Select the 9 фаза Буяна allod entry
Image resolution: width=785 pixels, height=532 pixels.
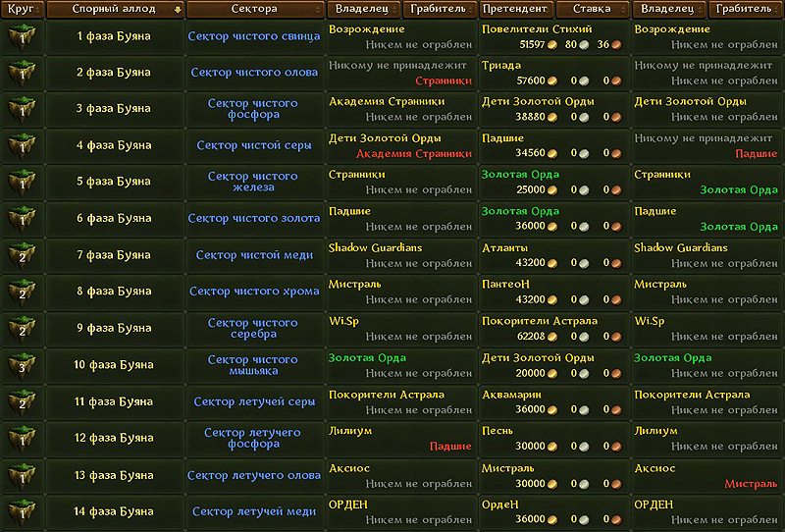[x=114, y=329]
